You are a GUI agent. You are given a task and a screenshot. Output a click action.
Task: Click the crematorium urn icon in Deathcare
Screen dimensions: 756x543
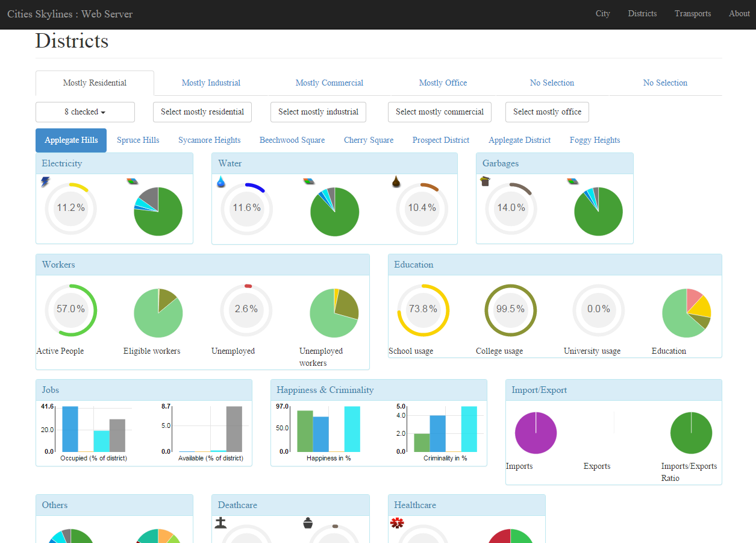pos(308,523)
